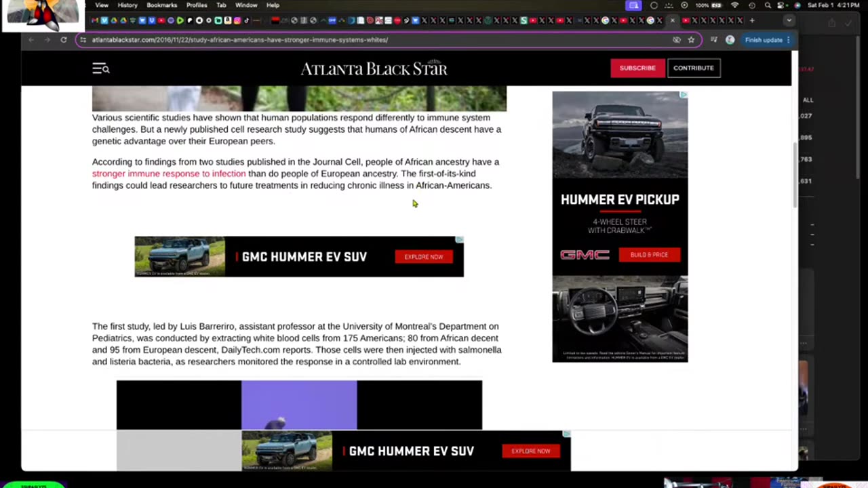Open the Profiles menu
This screenshot has width=868, height=488.
click(197, 5)
